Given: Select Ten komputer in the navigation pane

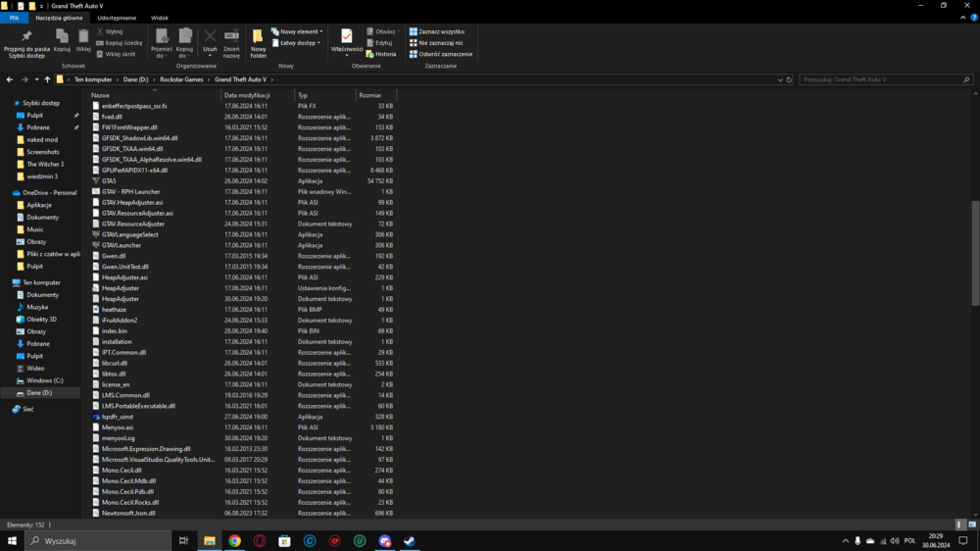Looking at the screenshot, I should coord(37,282).
